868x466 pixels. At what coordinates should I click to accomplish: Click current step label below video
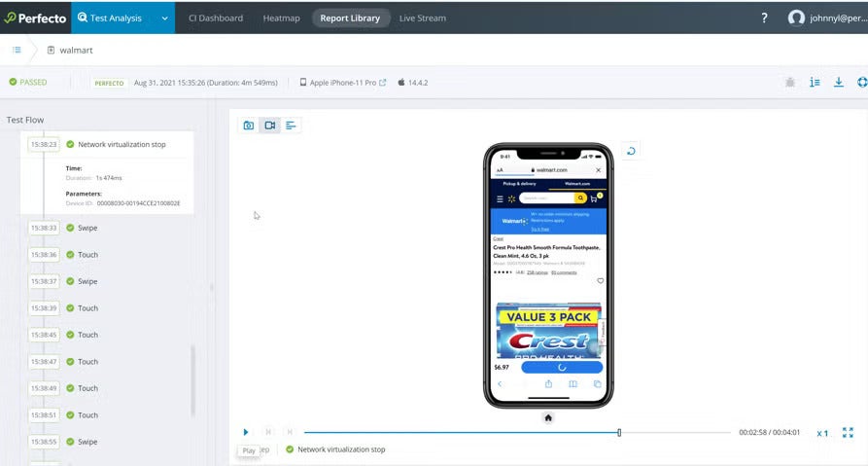pyautogui.click(x=341, y=449)
